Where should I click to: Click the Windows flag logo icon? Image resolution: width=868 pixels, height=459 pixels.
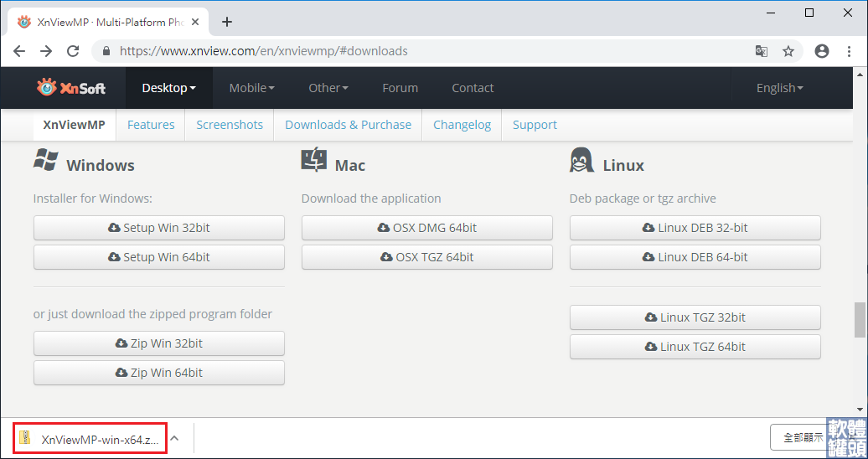45,159
